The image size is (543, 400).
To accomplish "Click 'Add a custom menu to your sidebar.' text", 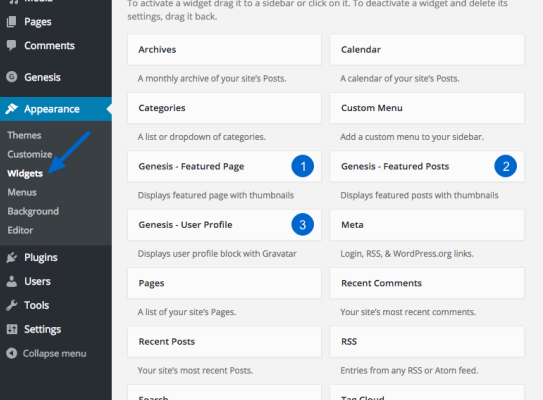I will [412, 137].
